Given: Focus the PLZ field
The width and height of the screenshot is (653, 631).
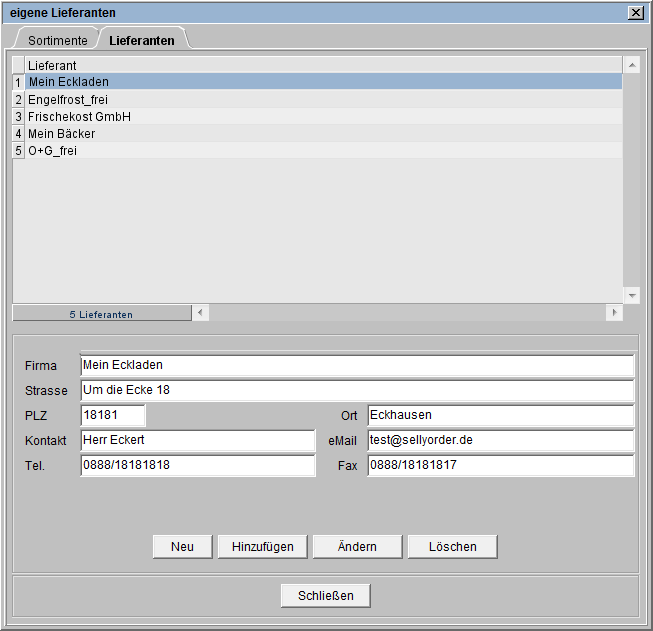Looking at the screenshot, I should point(113,415).
